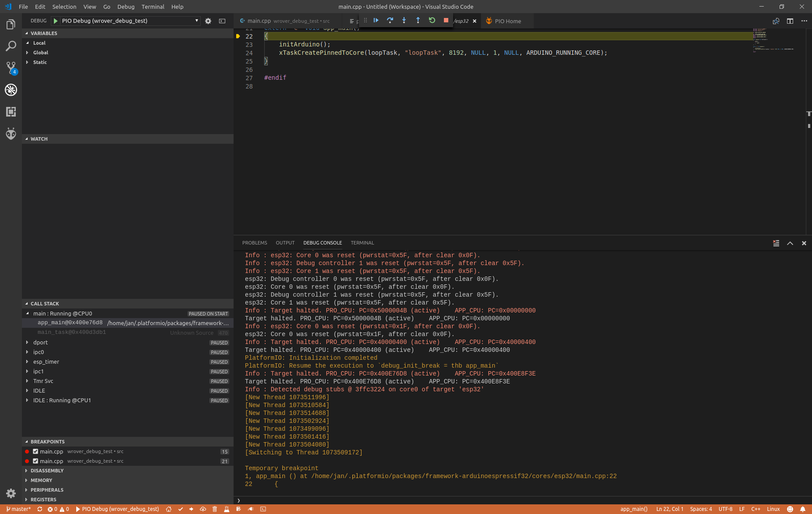Maximize the bottom panel size
812x514 pixels.
tap(790, 243)
